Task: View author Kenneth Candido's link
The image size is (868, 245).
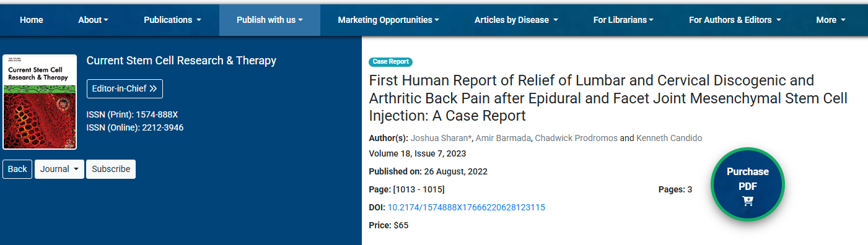Action: click(x=669, y=138)
